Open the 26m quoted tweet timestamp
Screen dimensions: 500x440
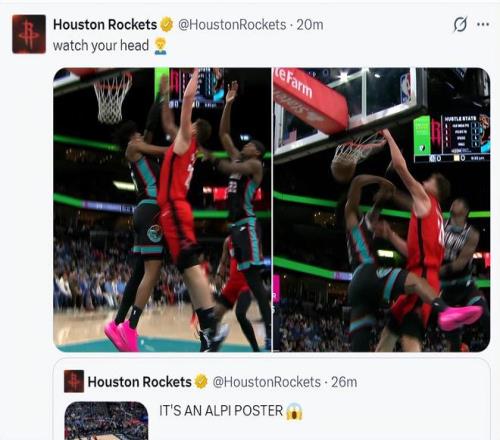[344, 382]
